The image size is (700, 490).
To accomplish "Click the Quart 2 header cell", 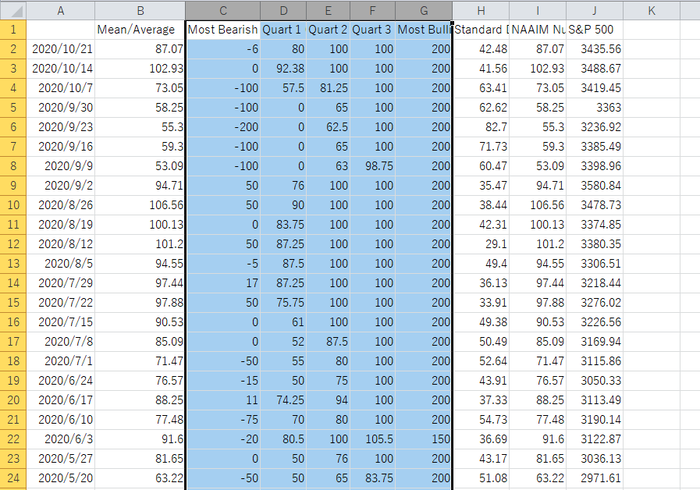I will coord(328,29).
